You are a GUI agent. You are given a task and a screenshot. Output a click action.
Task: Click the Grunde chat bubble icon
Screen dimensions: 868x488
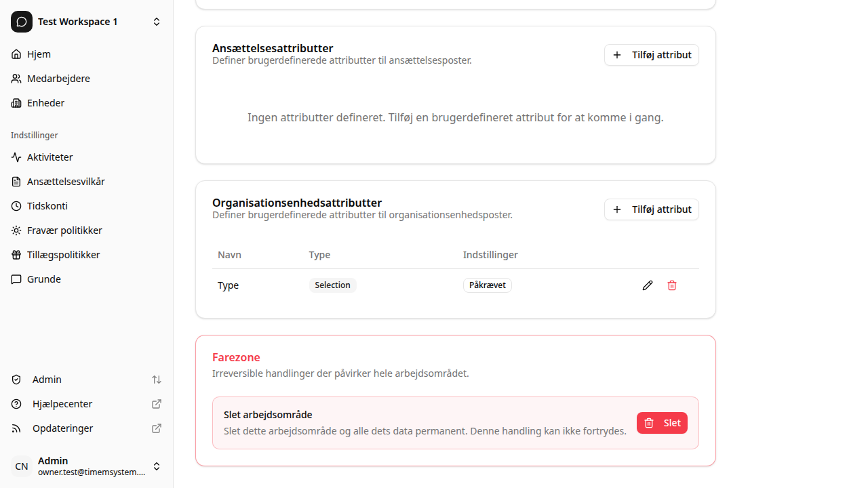(16, 279)
